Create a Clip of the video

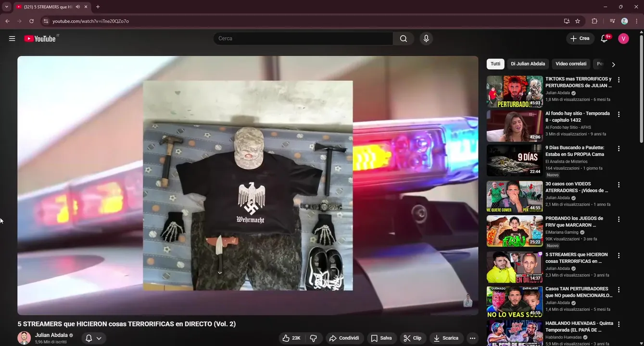tap(413, 338)
